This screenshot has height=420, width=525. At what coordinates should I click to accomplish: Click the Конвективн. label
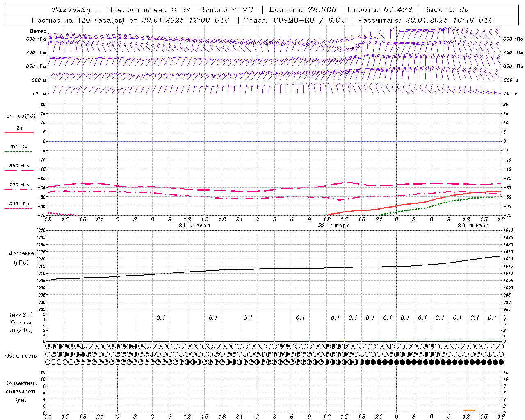(21, 383)
